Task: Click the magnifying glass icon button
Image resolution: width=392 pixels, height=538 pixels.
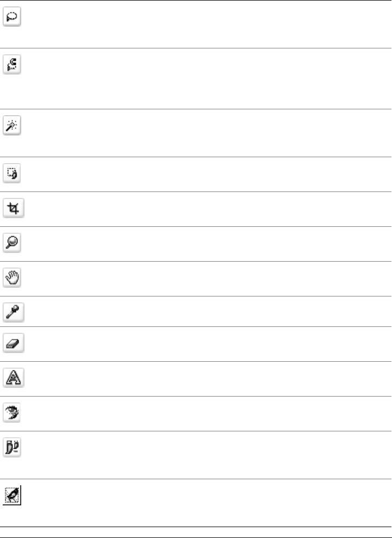Action: coord(12,243)
